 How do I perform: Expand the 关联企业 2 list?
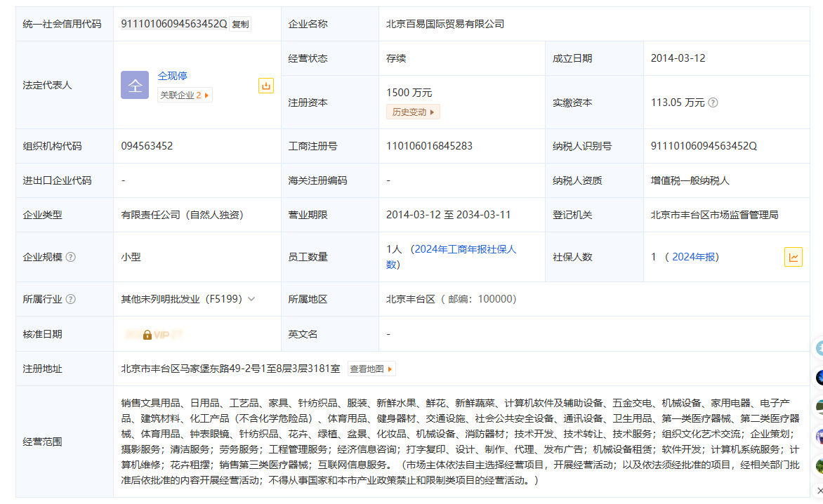pyautogui.click(x=185, y=95)
